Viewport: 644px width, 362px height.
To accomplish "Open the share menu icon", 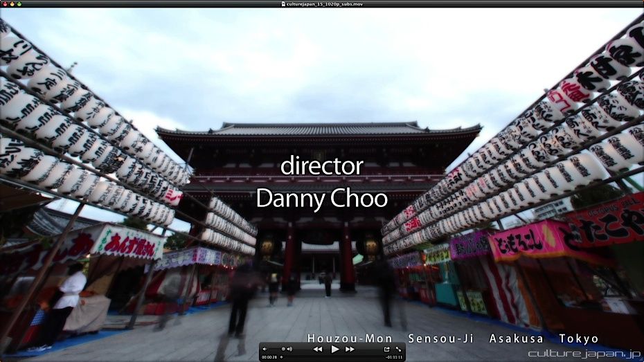I will tap(386, 350).
